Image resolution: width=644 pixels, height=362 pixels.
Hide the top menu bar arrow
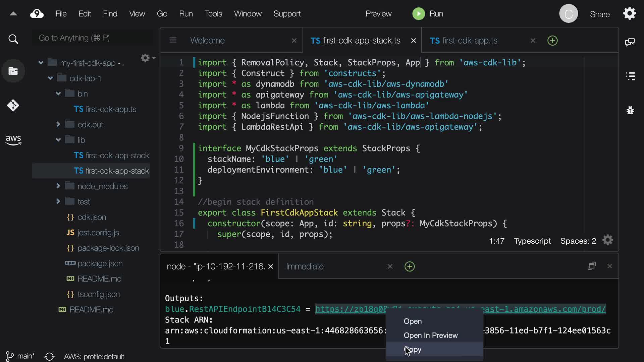click(x=13, y=14)
